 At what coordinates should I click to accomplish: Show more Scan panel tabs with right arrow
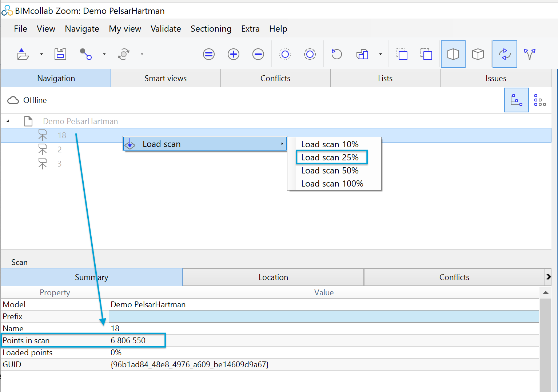coord(549,277)
